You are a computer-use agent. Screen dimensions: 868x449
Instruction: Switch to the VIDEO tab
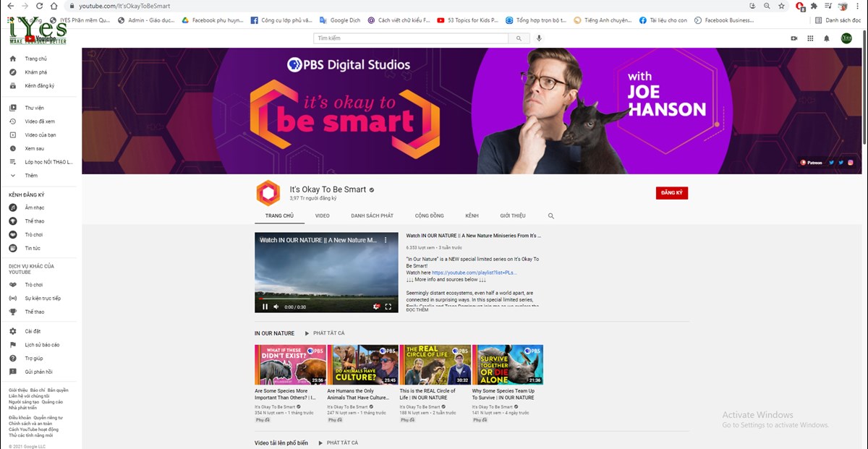[x=323, y=215]
